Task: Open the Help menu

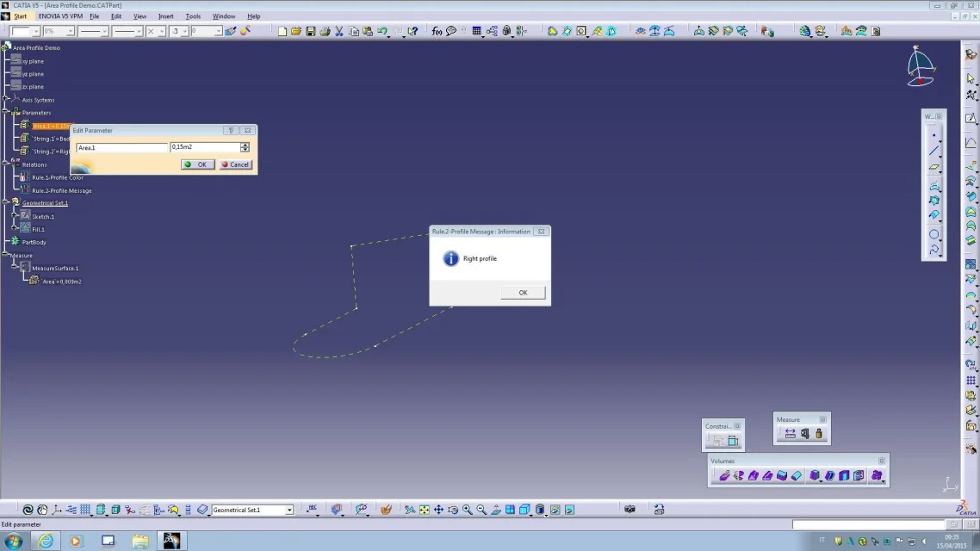Action: pos(254,16)
